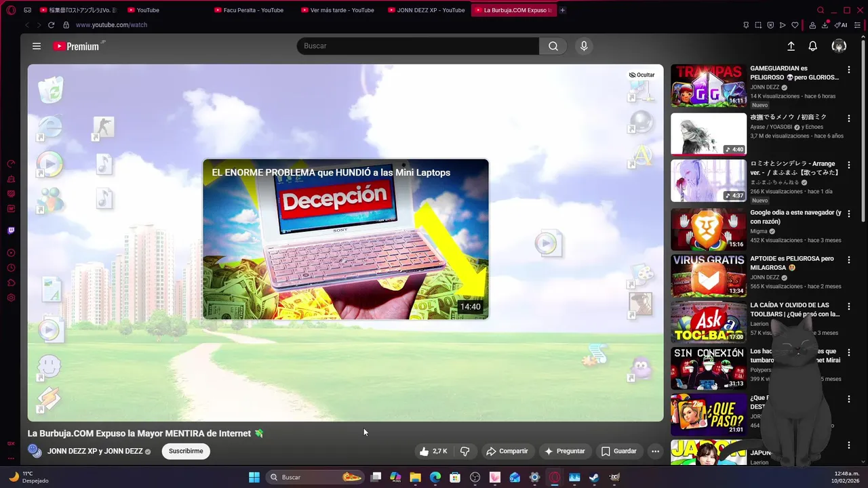Viewport: 868px width, 488px height.
Task: Open Windows Start menu
Action: [x=254, y=477]
